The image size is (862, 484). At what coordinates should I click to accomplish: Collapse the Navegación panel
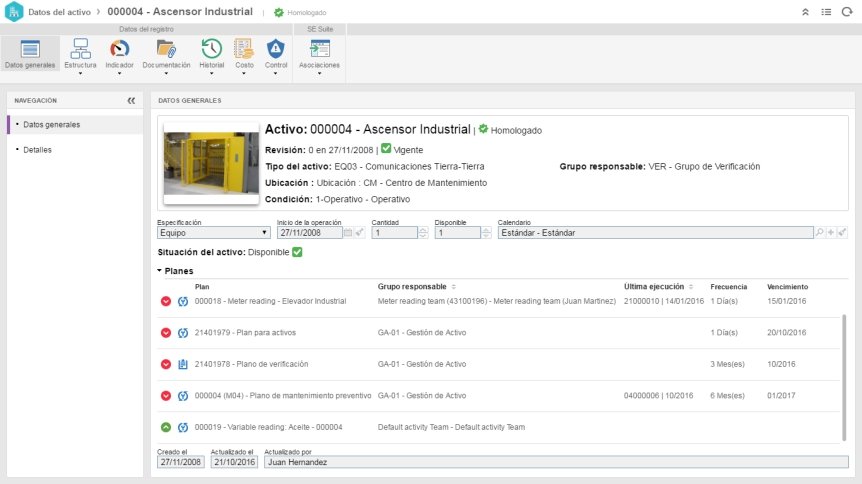coord(131,100)
